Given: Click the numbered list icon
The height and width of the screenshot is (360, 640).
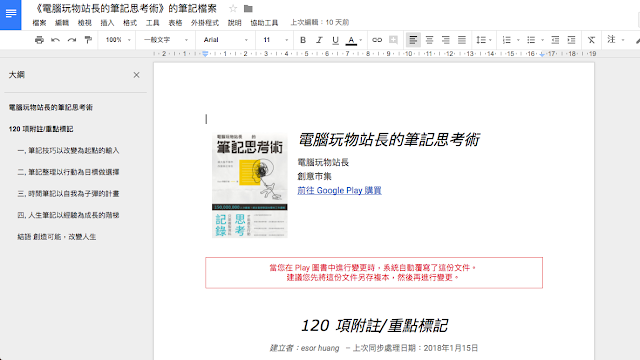Looking at the screenshot, I should tap(507, 40).
